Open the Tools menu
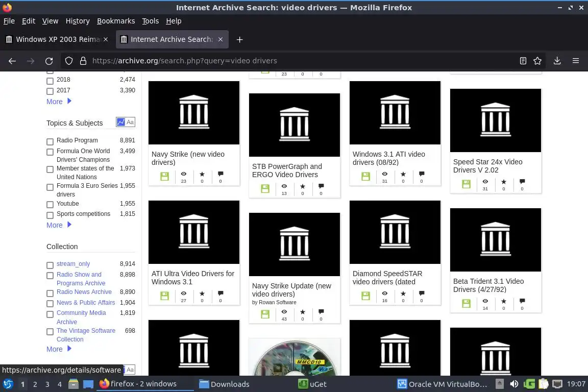This screenshot has width=588, height=392. [151, 21]
